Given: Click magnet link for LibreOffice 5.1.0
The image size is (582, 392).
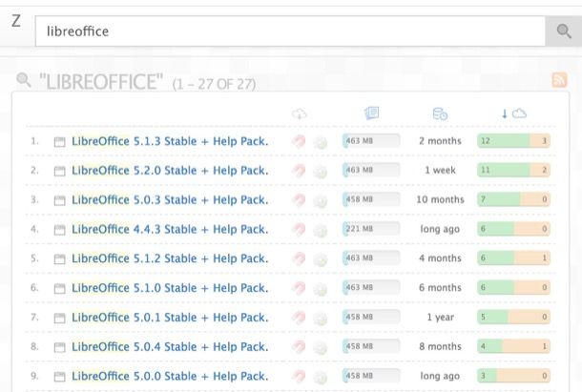Looking at the screenshot, I should pos(299,288).
